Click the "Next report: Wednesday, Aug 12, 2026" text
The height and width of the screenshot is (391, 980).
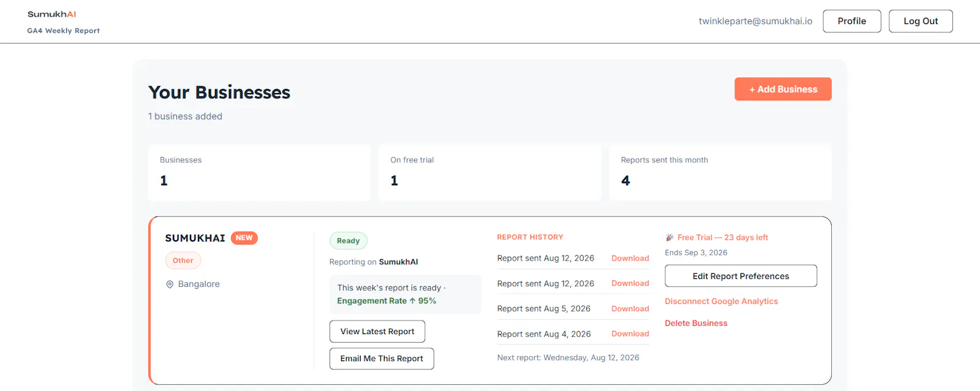point(568,358)
